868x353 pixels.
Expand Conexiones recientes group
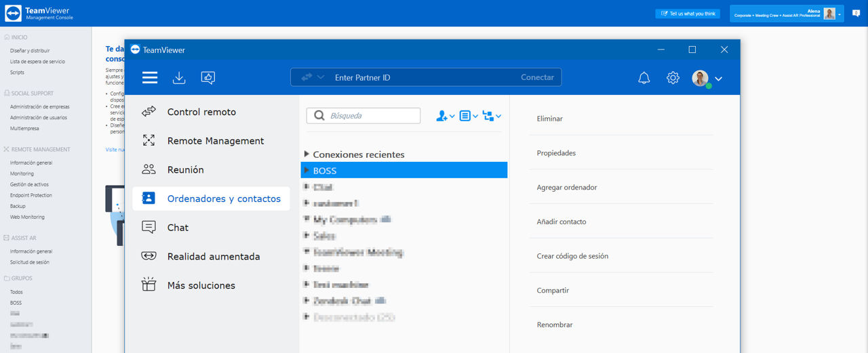coord(307,154)
